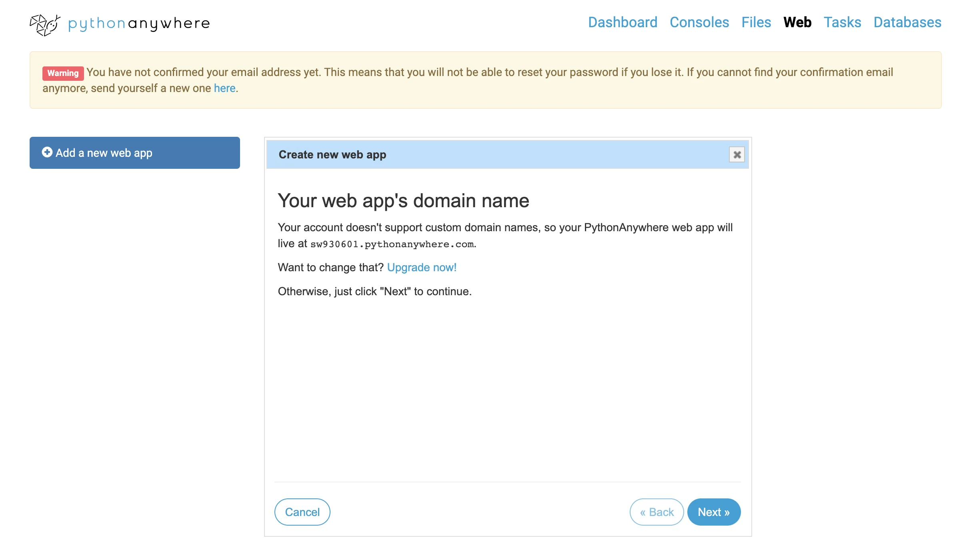Open the Databases page
Viewport: 973px width, 560px height.
(907, 22)
